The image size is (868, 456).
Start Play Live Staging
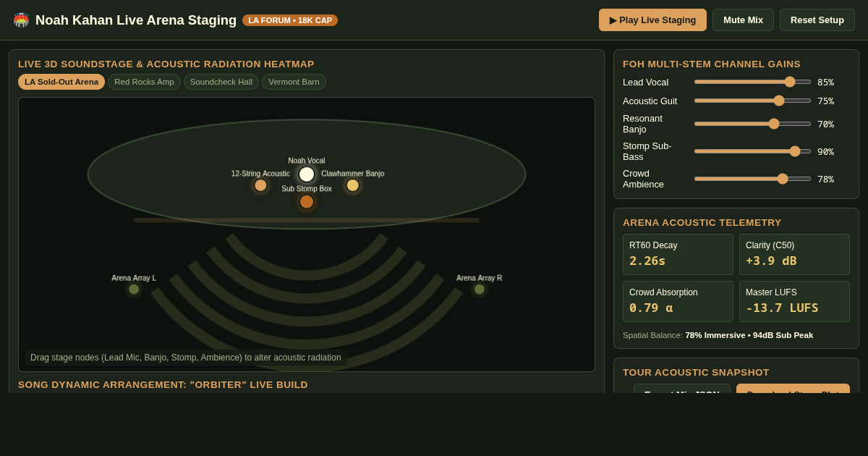pos(652,20)
